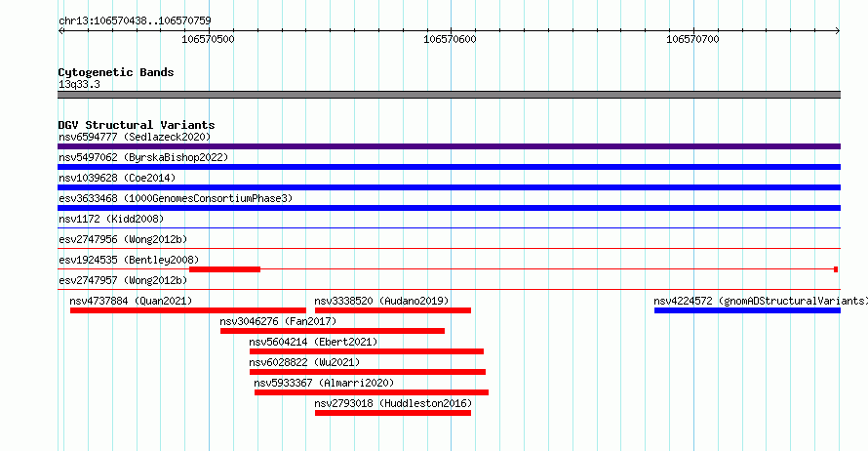Image resolution: width=868 pixels, height=451 pixels.
Task: Click the gray 13q33.3 cytogenetic band bar
Action: pos(449,95)
